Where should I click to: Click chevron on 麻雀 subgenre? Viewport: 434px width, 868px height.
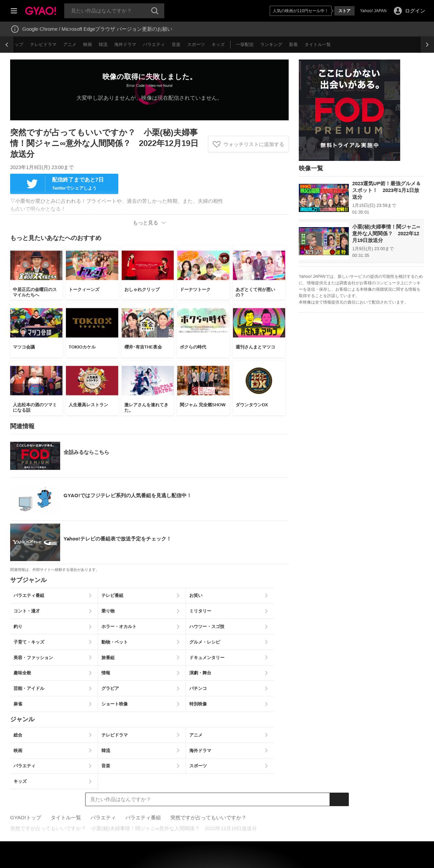point(90,704)
